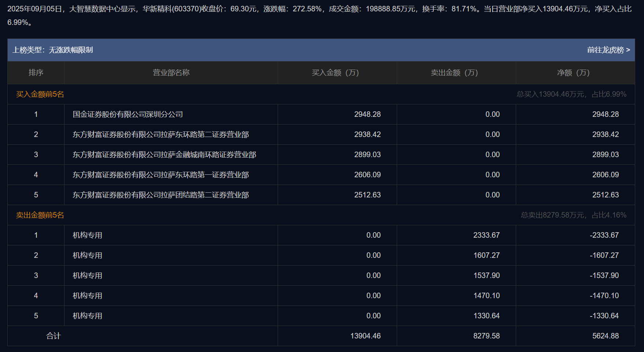Image resolution: width=644 pixels, height=352 pixels.
Task: Click sell amount 1470.10 cell
Action: click(x=486, y=296)
